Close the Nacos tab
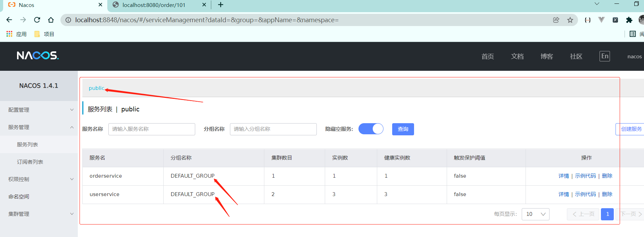Image resolution: width=644 pixels, height=237 pixels. click(100, 5)
